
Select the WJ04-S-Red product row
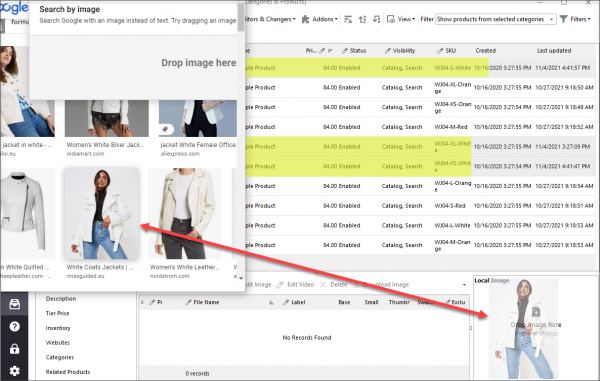pyautogui.click(x=419, y=206)
